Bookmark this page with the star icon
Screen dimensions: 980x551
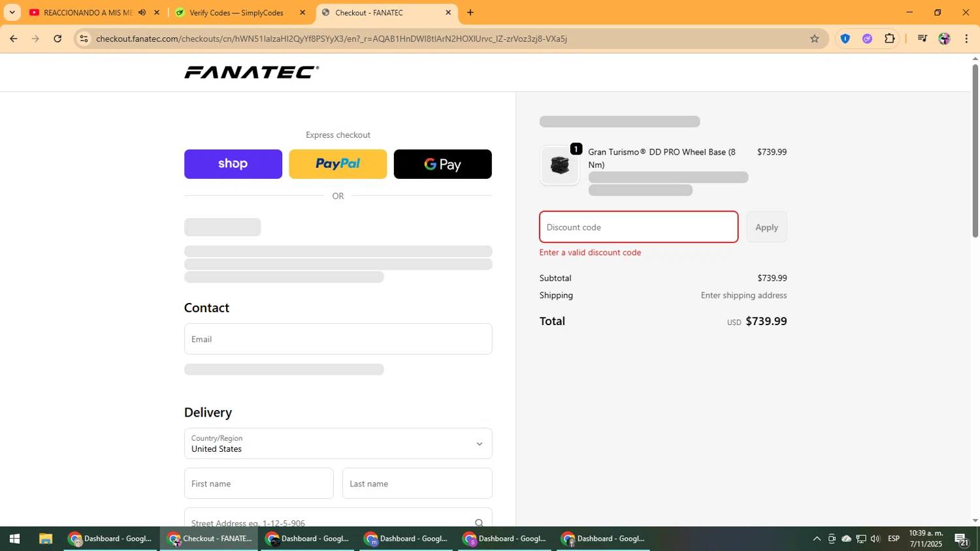coord(814,39)
